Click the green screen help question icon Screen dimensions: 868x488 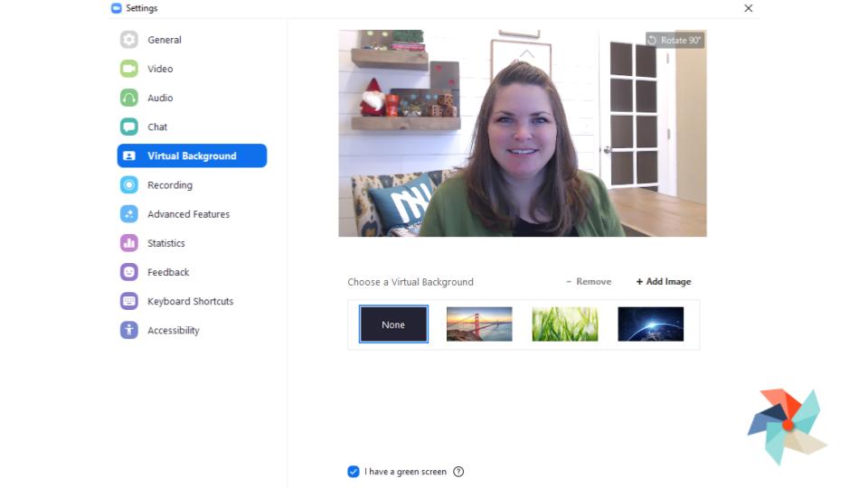tap(458, 472)
